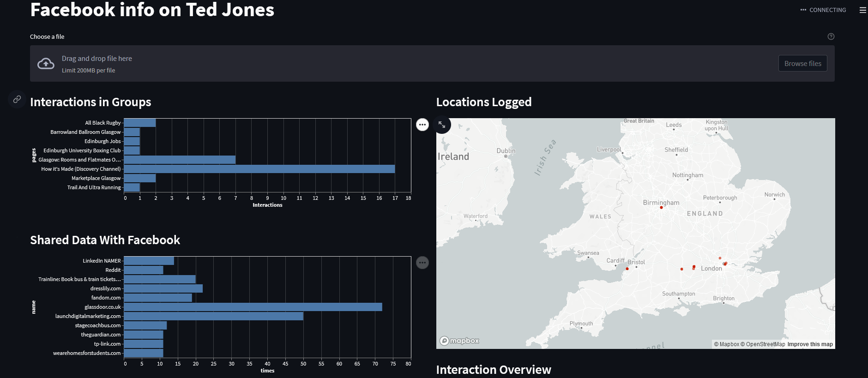Click the launchdigitalmarketing.com bar

[x=213, y=316]
